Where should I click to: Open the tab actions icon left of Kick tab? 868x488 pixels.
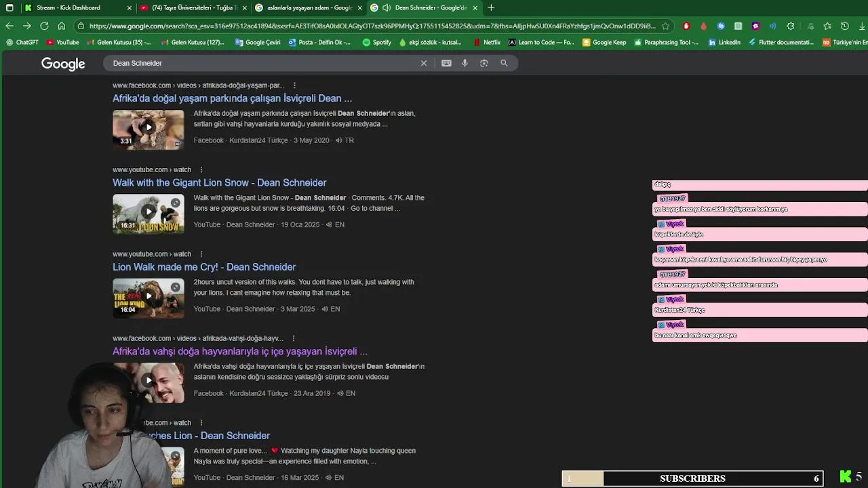pyautogui.click(x=9, y=7)
